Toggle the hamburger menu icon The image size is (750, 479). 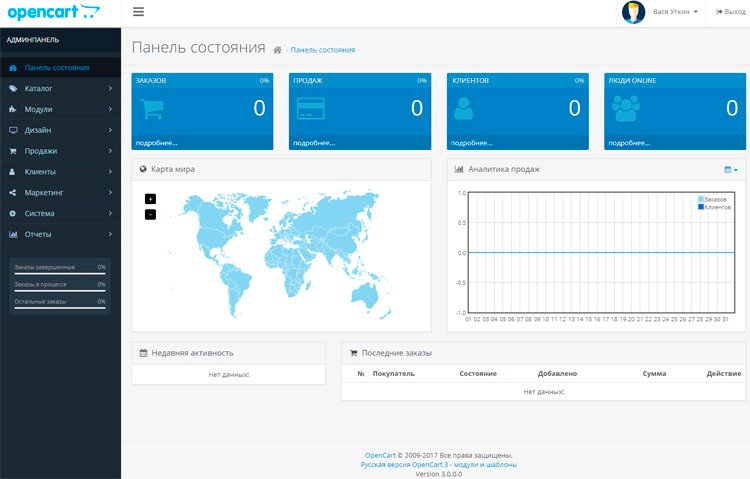(x=138, y=12)
